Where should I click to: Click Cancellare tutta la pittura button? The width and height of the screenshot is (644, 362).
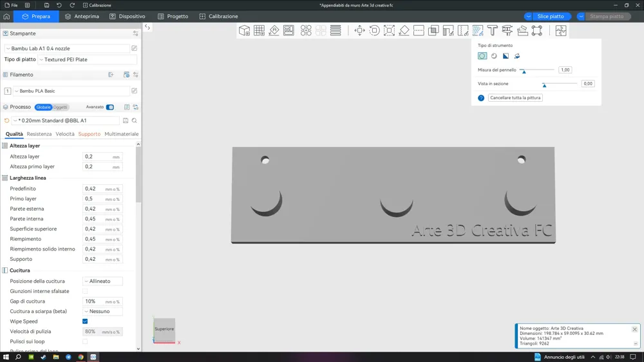(x=515, y=98)
